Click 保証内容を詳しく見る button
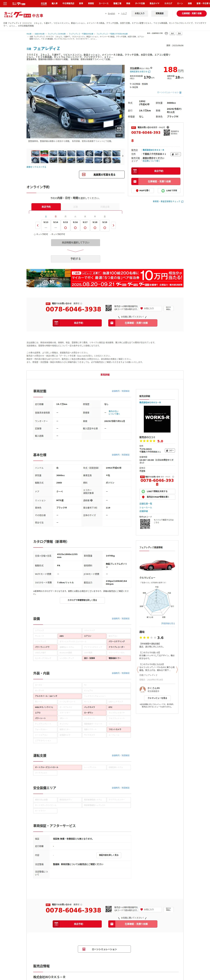The height and width of the screenshot is (980, 210). coord(109,855)
